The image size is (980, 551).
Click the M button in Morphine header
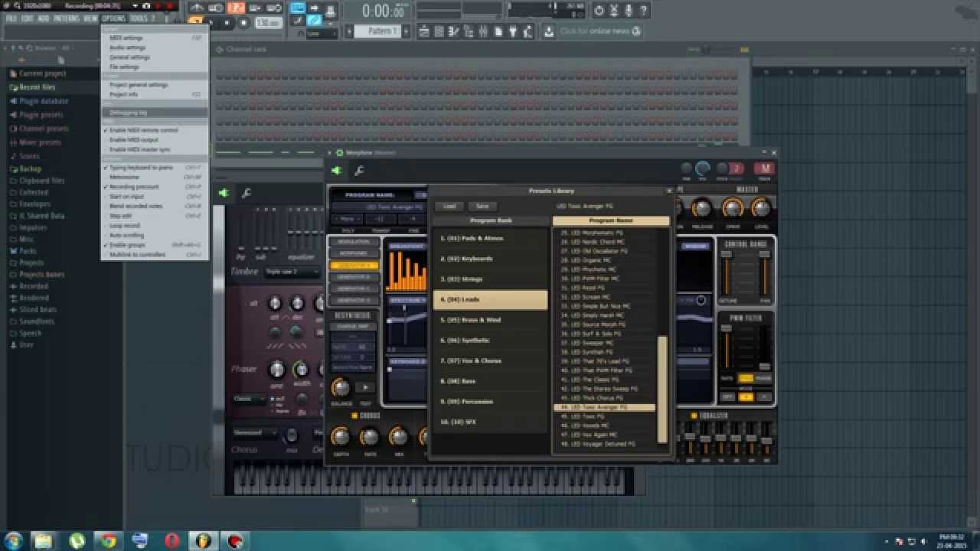pos(763,169)
